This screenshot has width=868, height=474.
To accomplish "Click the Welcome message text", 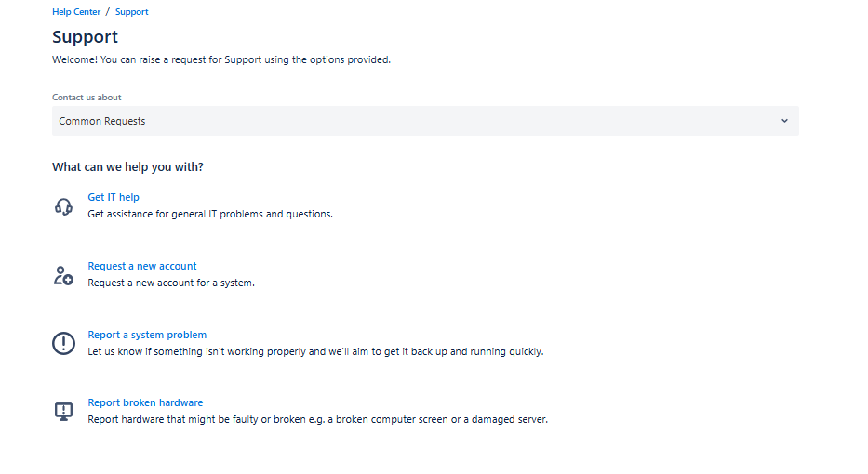I will tap(221, 59).
